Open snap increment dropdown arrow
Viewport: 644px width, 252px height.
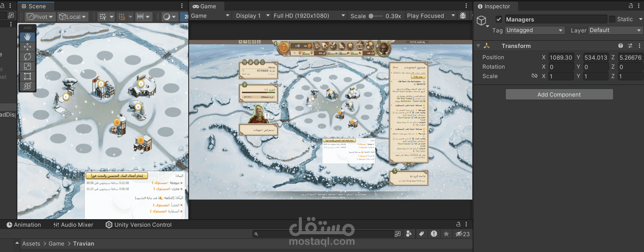tap(148, 17)
